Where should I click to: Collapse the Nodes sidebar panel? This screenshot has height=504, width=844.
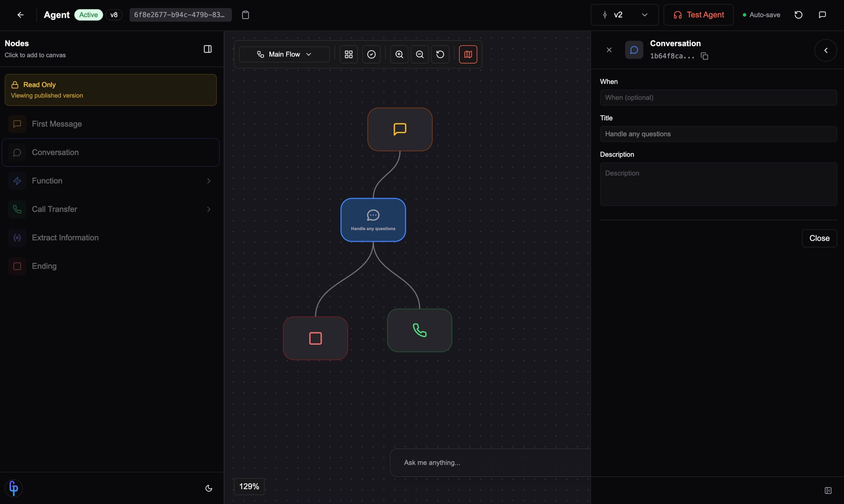[x=208, y=49]
